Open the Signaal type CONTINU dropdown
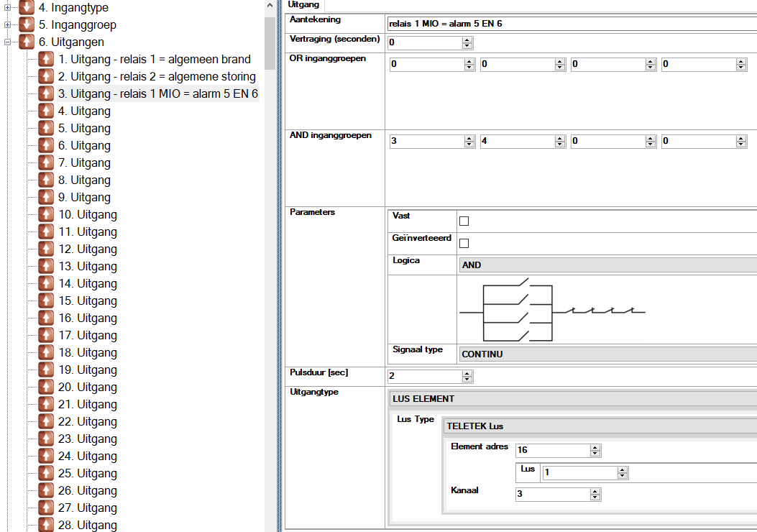Viewport: 757px width, 532px height. pyautogui.click(x=607, y=354)
